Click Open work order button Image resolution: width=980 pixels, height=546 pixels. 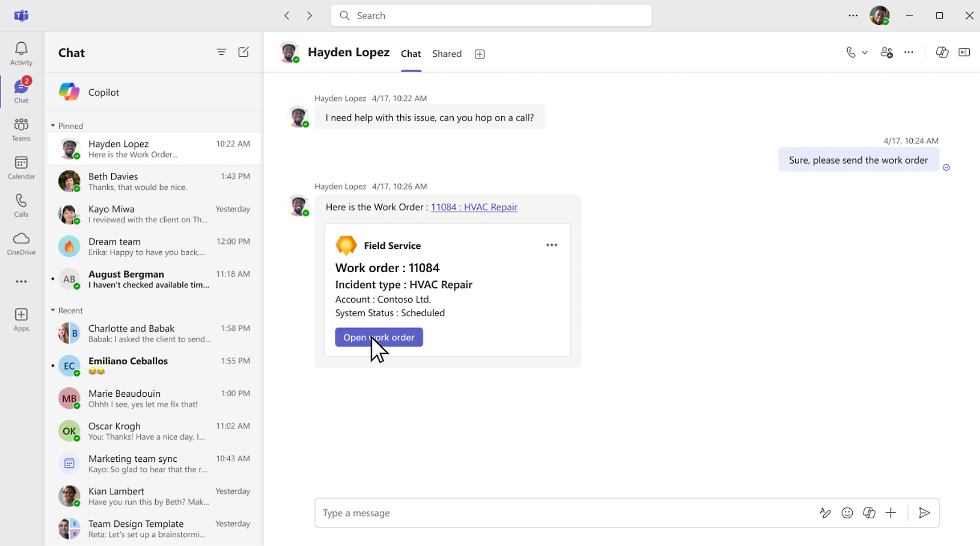(379, 337)
